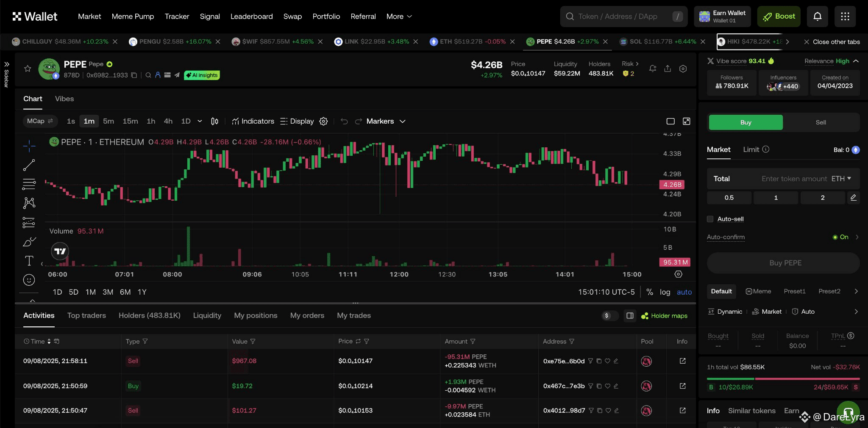Open the Markers dropdown
868x428 pixels.
pyautogui.click(x=386, y=121)
